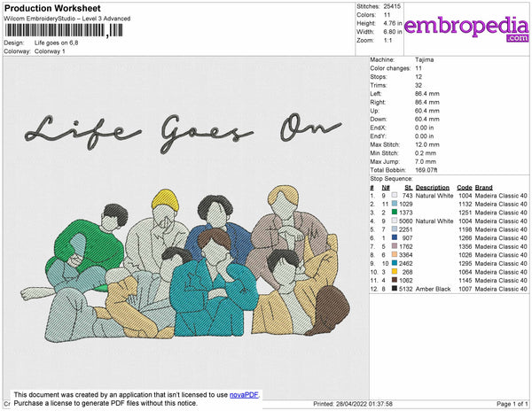Click the 'Life Goes On' script lettering
The height and width of the screenshot is (411, 532).
(x=184, y=132)
